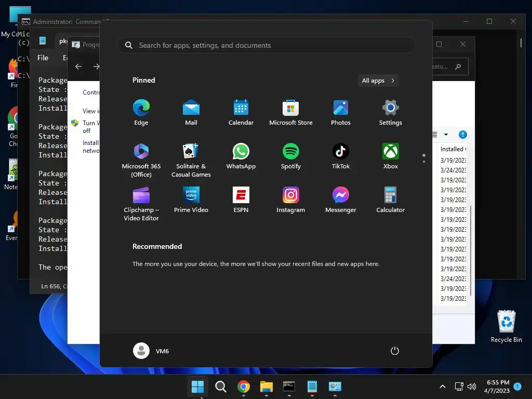Open Settings from pinned apps

click(x=391, y=113)
